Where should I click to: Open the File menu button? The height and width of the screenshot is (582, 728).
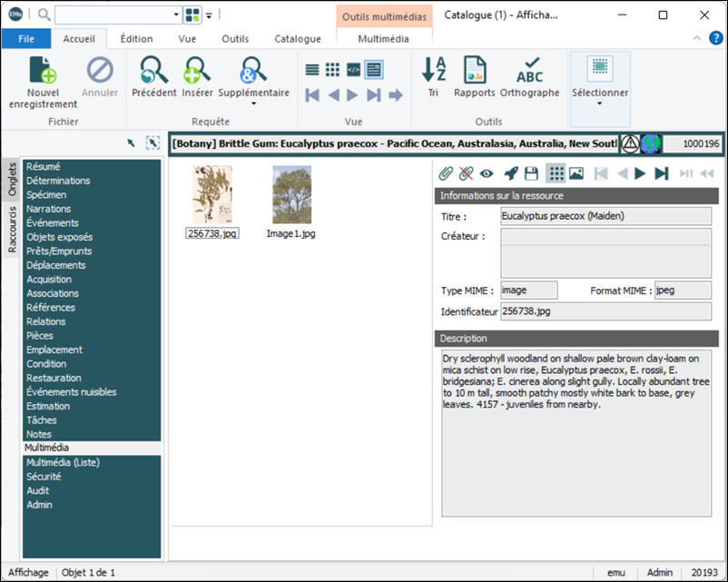click(x=26, y=39)
